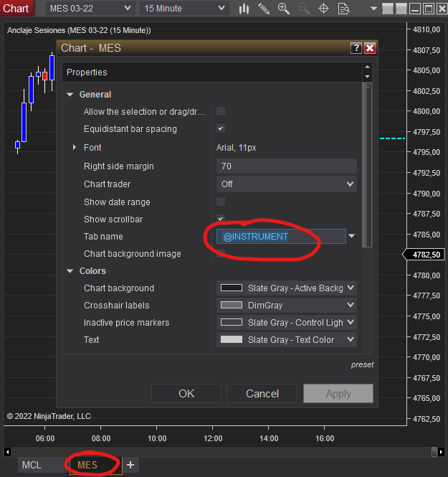The image size is (448, 477).
Task: Open the MES 03-22 instrument dropdown
Action: click(x=90, y=9)
